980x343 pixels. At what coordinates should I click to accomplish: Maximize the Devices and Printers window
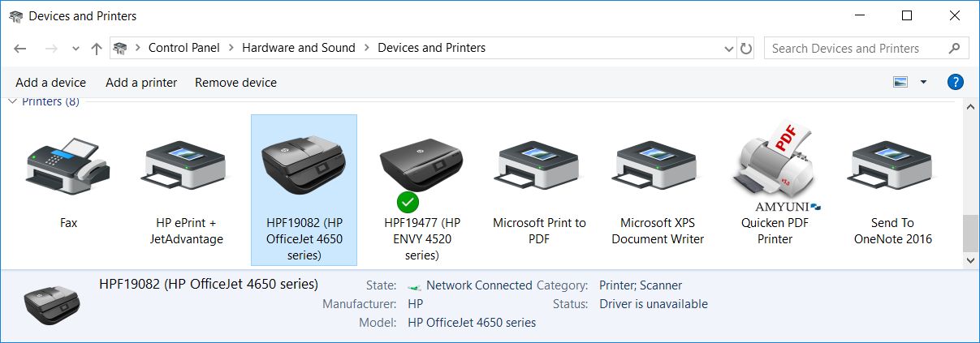coord(907,16)
